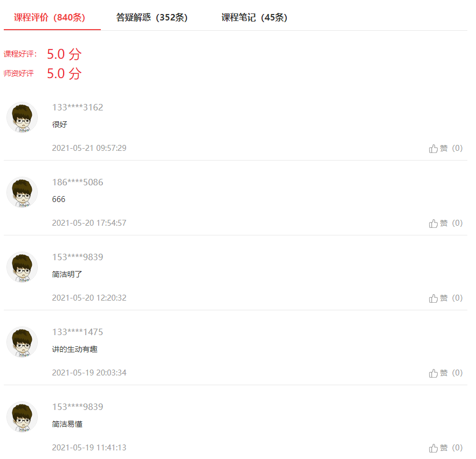Click avatar beside the '简洁明了' comment

[22, 267]
